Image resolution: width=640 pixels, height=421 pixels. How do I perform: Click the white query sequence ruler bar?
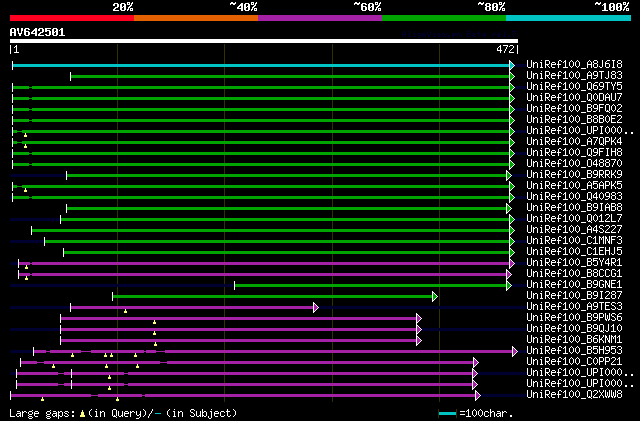263,42
